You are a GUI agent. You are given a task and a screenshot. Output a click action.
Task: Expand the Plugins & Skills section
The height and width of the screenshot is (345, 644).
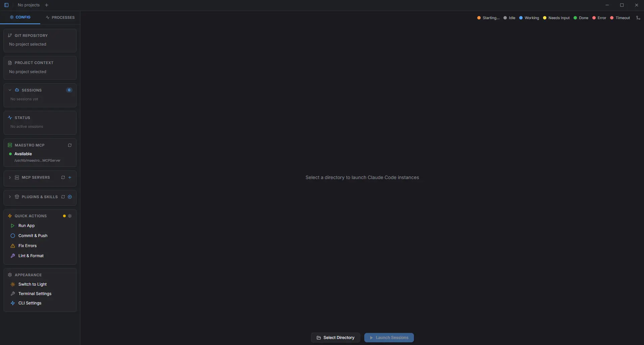[x=10, y=197]
